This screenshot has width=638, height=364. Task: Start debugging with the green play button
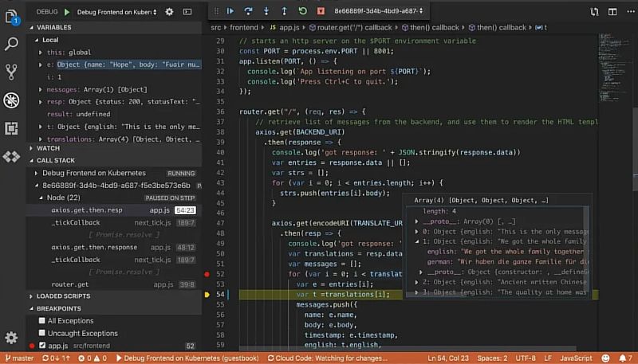pyautogui.click(x=67, y=12)
